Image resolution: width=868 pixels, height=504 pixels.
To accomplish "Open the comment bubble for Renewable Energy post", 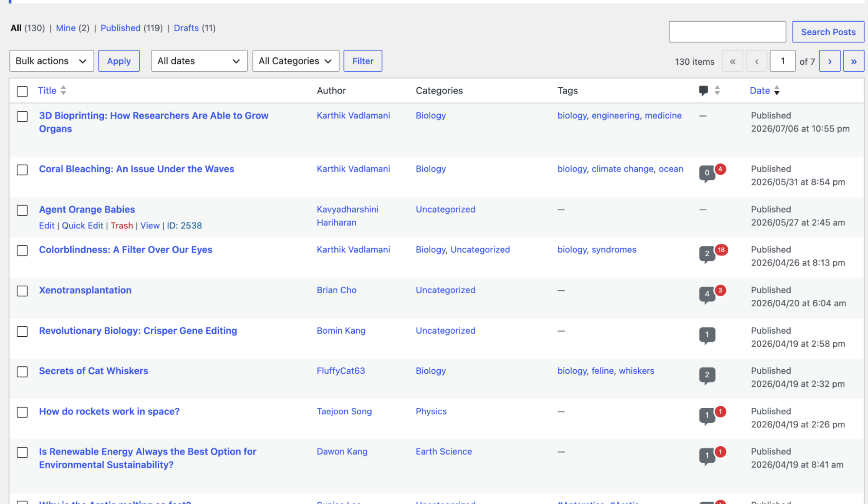I will tap(707, 456).
